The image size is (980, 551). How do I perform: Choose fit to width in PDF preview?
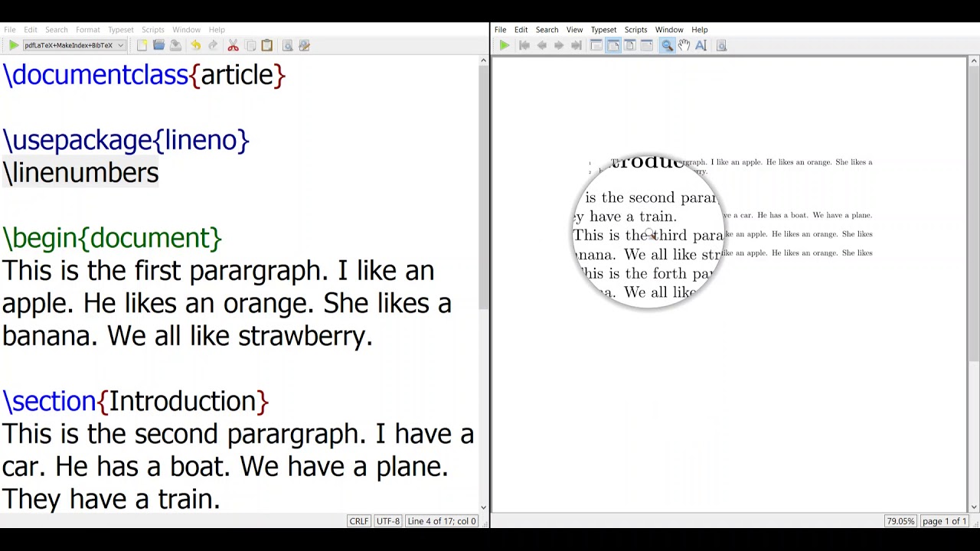[613, 46]
